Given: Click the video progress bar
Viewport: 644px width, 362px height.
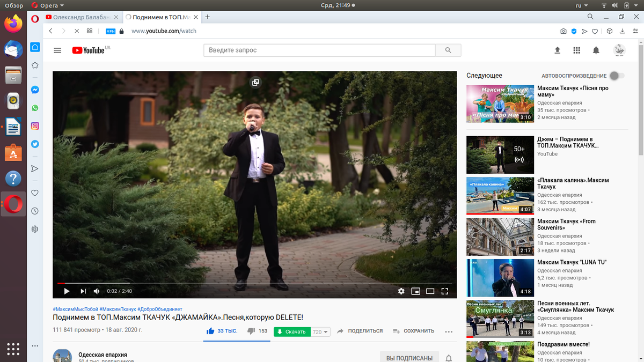Looking at the screenshot, I should [x=254, y=283].
